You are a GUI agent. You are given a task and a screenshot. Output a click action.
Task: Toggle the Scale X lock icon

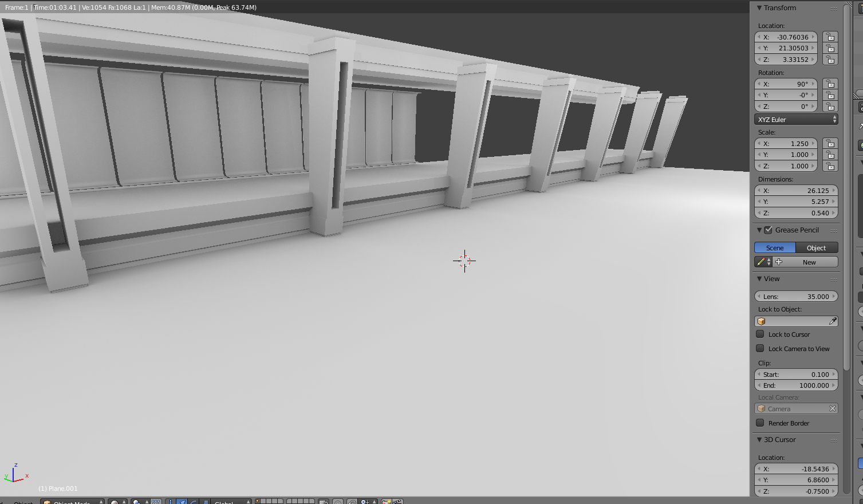point(830,143)
